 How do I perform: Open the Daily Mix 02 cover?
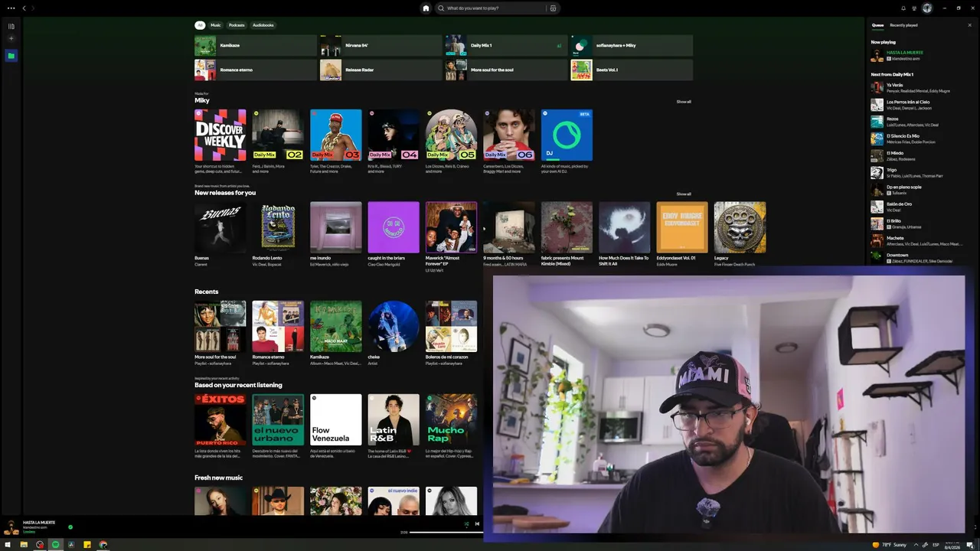click(x=278, y=135)
